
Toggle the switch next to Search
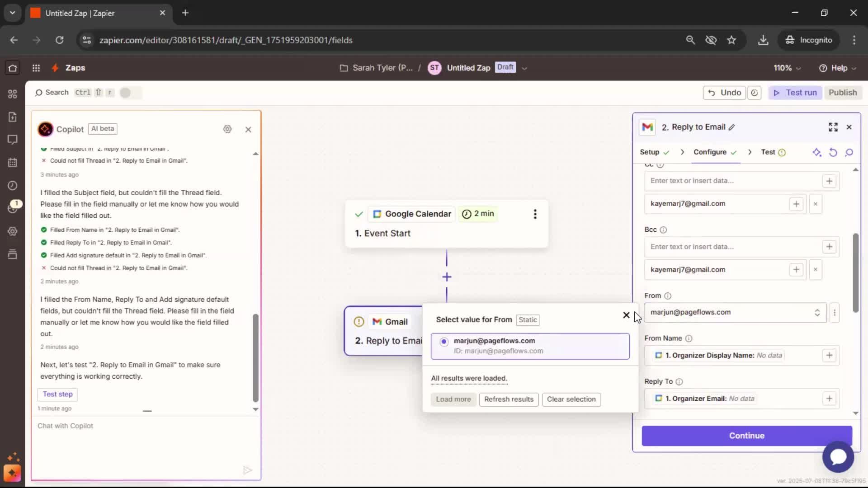point(130,93)
